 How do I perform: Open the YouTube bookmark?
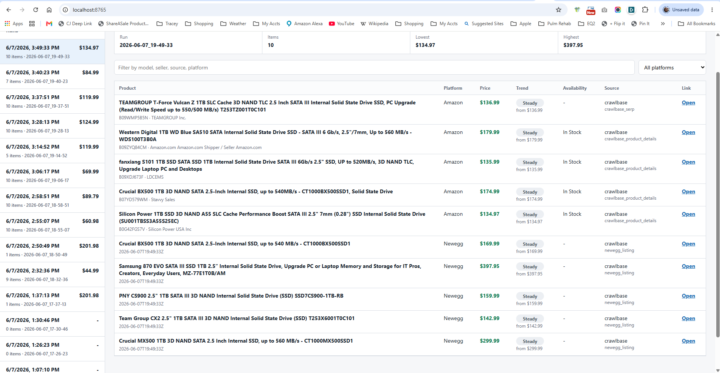342,23
